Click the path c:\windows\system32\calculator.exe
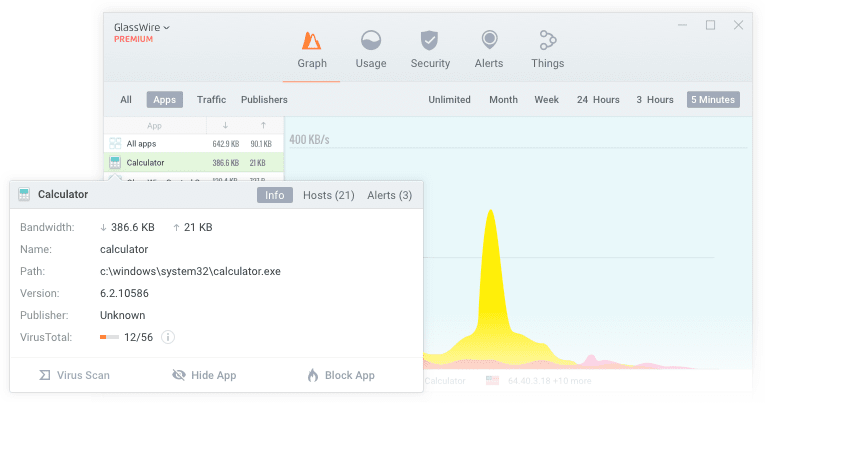 point(190,271)
